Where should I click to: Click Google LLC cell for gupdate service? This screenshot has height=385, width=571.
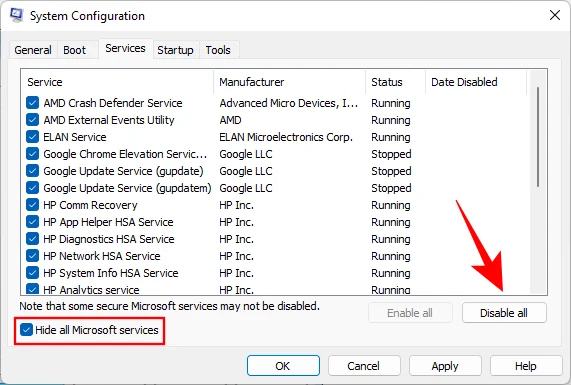[246, 171]
